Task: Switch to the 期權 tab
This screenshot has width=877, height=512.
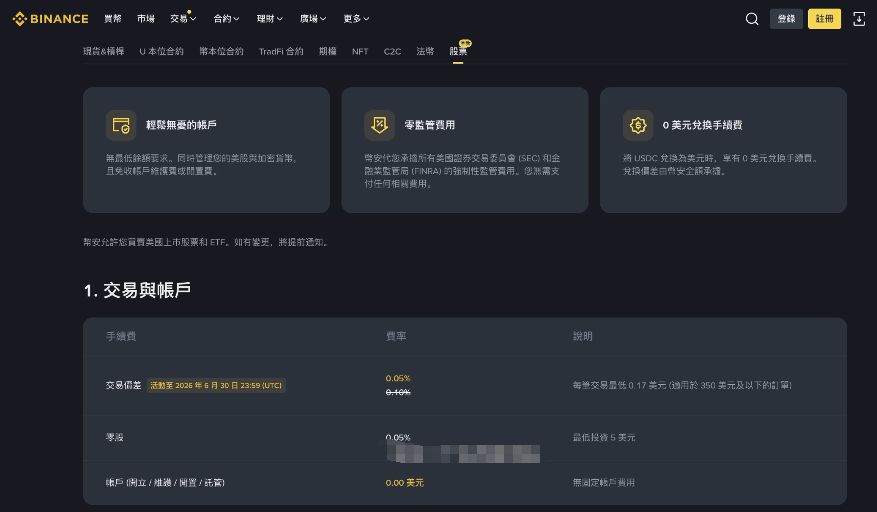Action: coord(327,51)
